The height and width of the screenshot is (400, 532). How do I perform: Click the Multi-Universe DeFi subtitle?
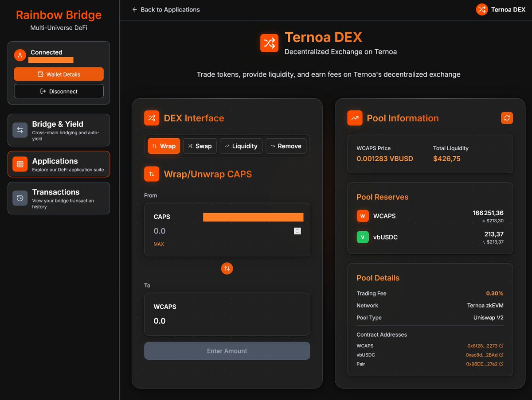pyautogui.click(x=59, y=28)
